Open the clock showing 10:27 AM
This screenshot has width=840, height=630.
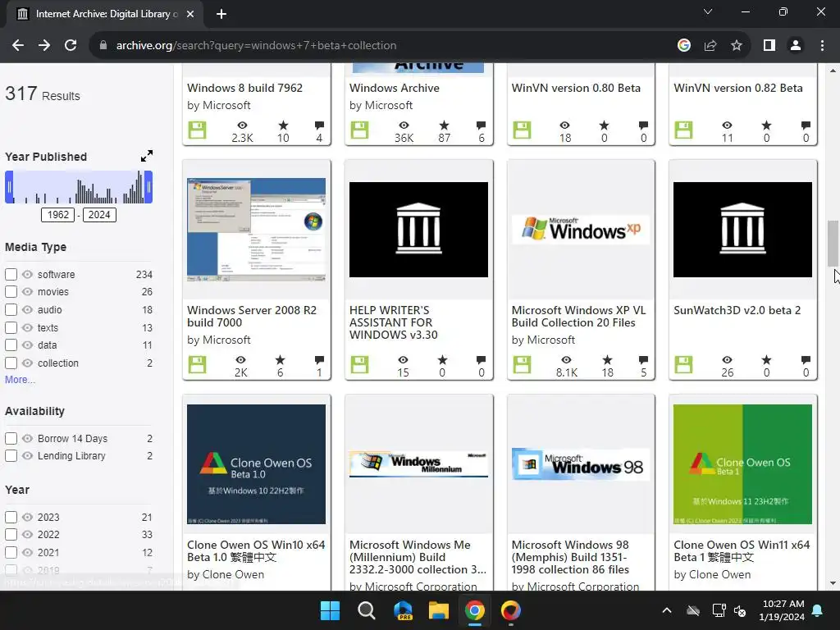[x=782, y=610]
